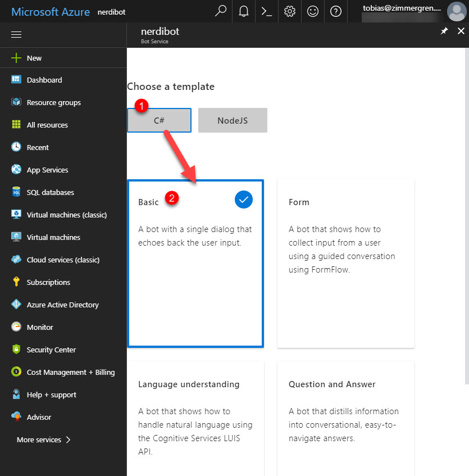The width and height of the screenshot is (469, 476).
Task: Click 'navigate answers.' description text
Action: pos(322,438)
